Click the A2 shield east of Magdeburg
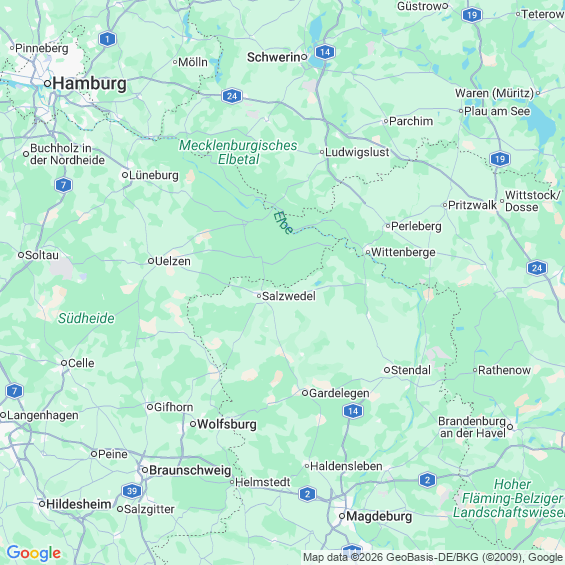The image size is (565, 565). [427, 480]
